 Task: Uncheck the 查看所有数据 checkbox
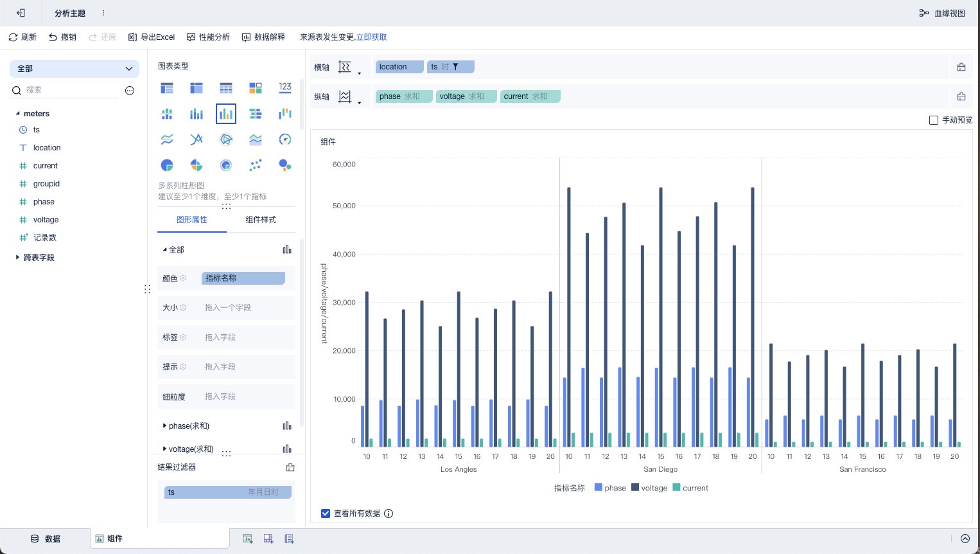click(326, 514)
